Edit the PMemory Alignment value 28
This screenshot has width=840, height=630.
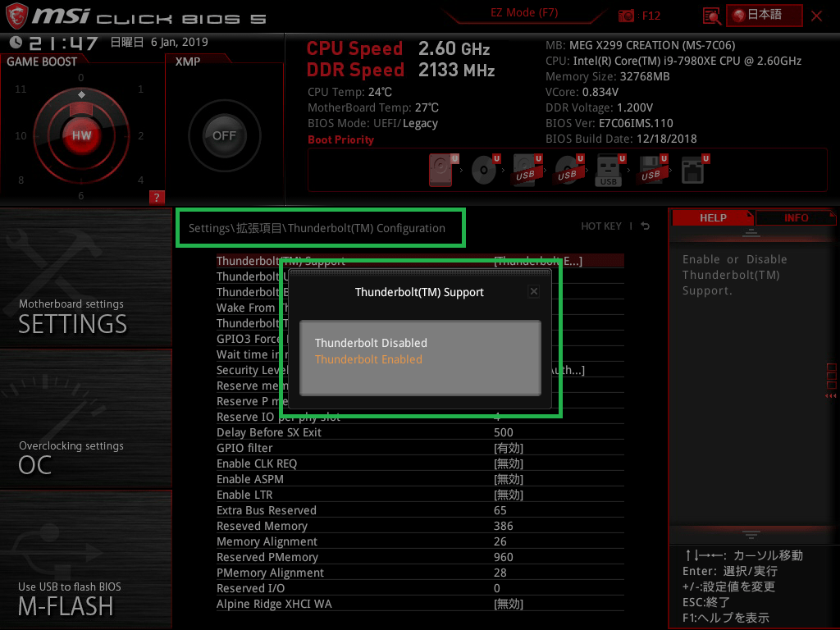point(500,573)
